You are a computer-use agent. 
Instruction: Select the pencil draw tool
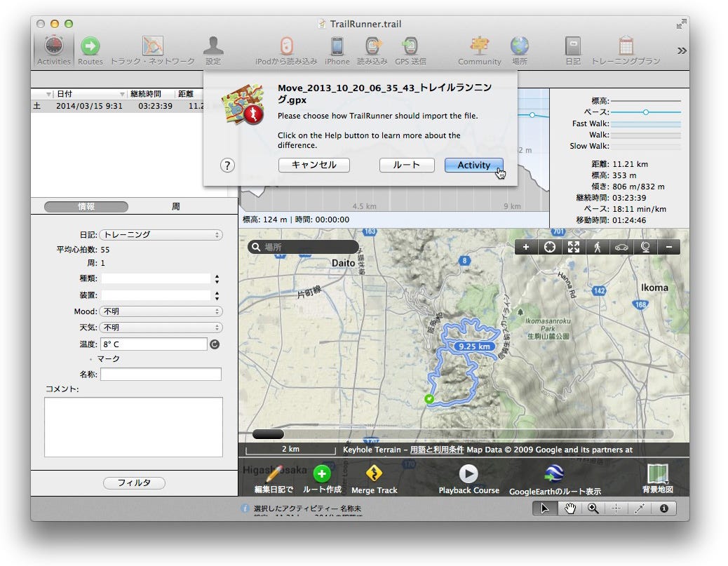point(640,509)
